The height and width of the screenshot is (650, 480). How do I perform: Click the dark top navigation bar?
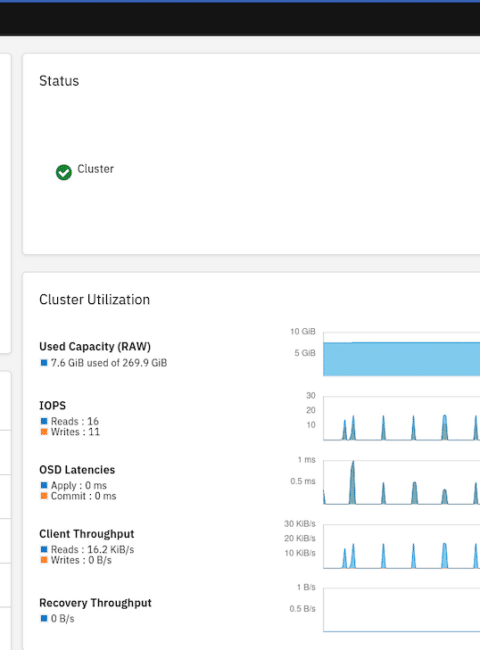[x=240, y=19]
